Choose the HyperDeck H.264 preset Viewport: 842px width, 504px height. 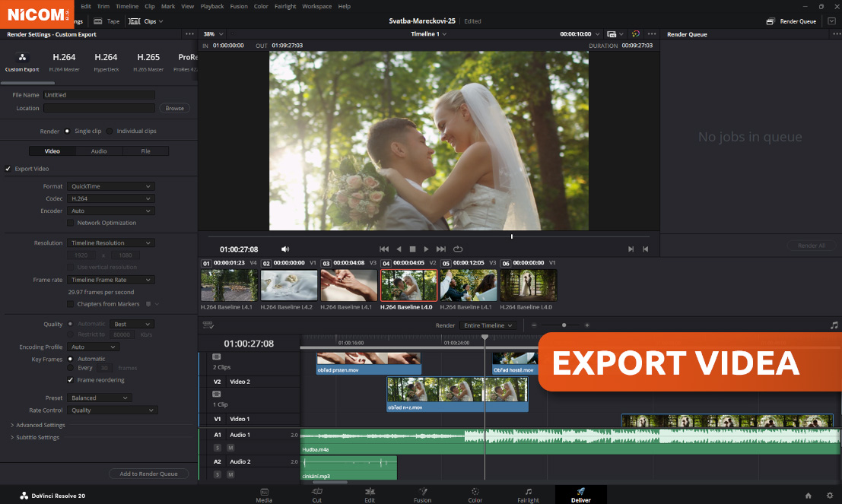pyautogui.click(x=106, y=62)
